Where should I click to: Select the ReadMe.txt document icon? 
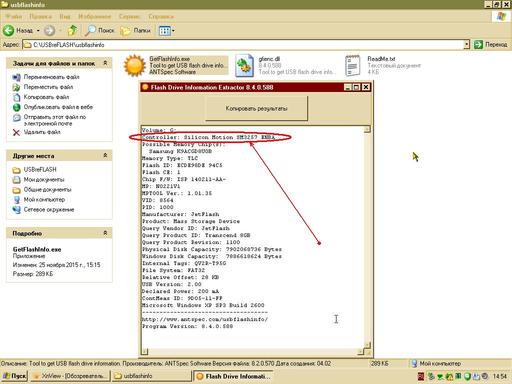353,66
